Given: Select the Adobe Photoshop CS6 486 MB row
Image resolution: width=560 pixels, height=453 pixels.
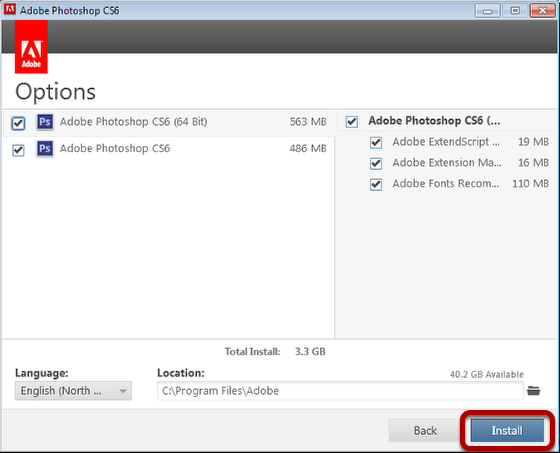Looking at the screenshot, I should [x=169, y=149].
